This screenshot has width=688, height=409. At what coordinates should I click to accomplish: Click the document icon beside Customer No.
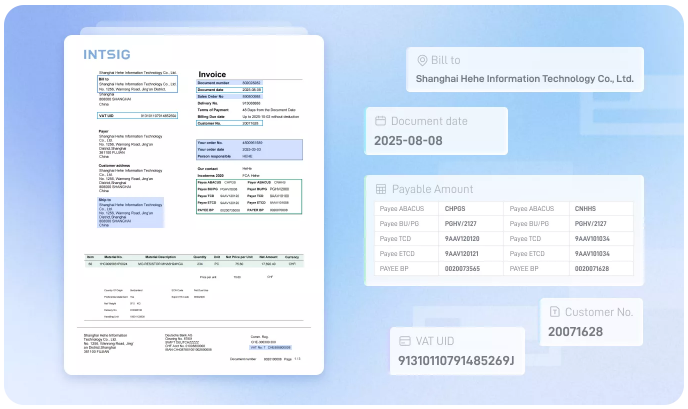(555, 312)
